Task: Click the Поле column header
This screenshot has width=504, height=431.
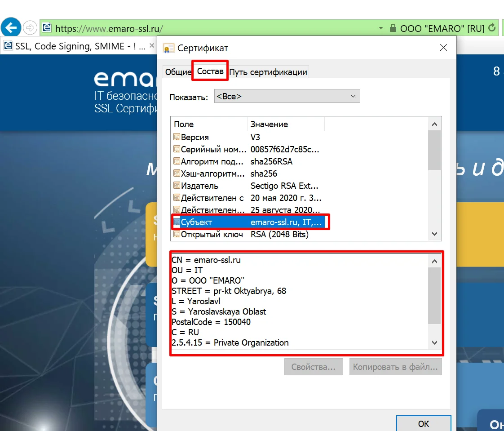Action: click(209, 124)
